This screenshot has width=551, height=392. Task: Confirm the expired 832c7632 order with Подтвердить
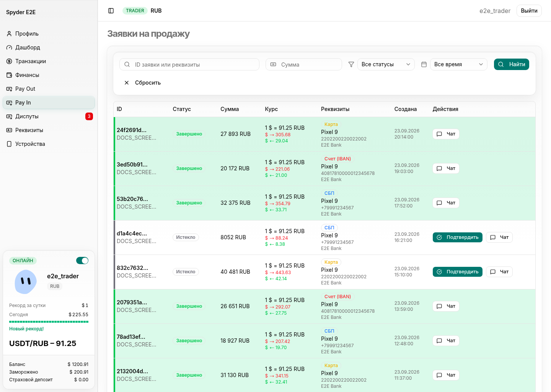[x=458, y=272]
